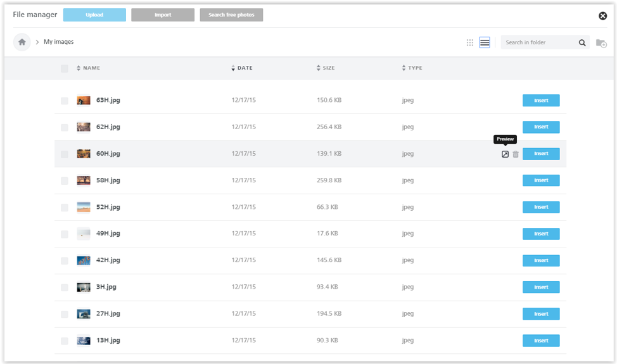617x364 pixels.
Task: Preview the 60H.jpg image
Action: point(505,154)
